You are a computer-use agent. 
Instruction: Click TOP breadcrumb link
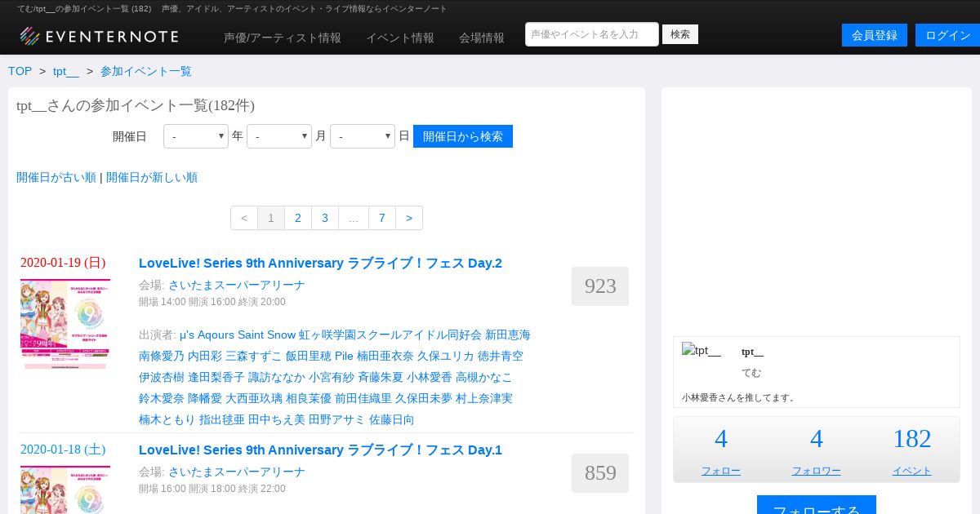pyautogui.click(x=20, y=71)
